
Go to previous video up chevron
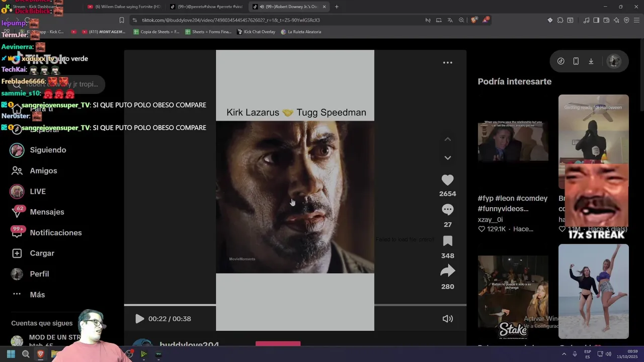(x=447, y=139)
